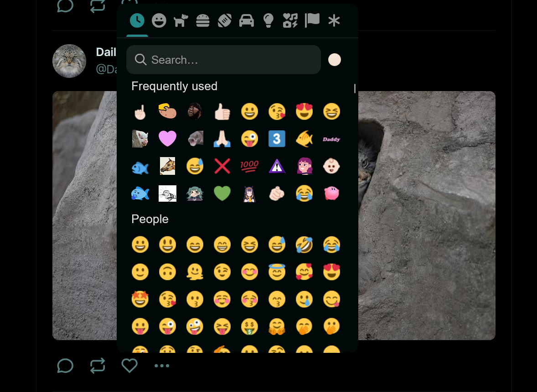The width and height of the screenshot is (537, 392).
Task: Open the skin tone selector swatch
Action: point(335,60)
